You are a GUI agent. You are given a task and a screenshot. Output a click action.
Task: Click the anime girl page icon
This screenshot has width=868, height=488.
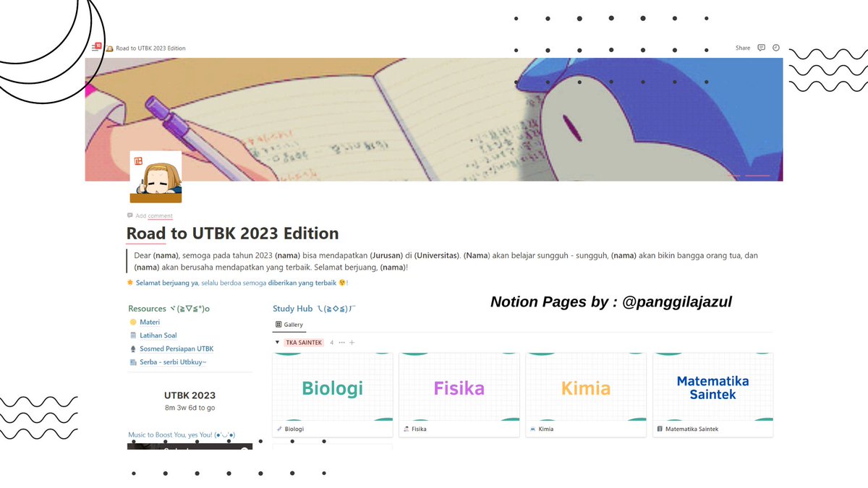(x=156, y=177)
